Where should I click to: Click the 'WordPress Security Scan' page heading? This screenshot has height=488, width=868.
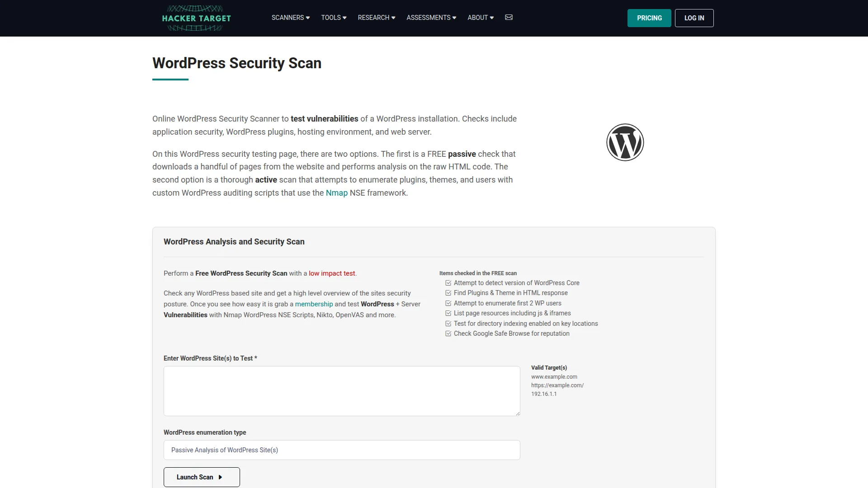coord(237,63)
